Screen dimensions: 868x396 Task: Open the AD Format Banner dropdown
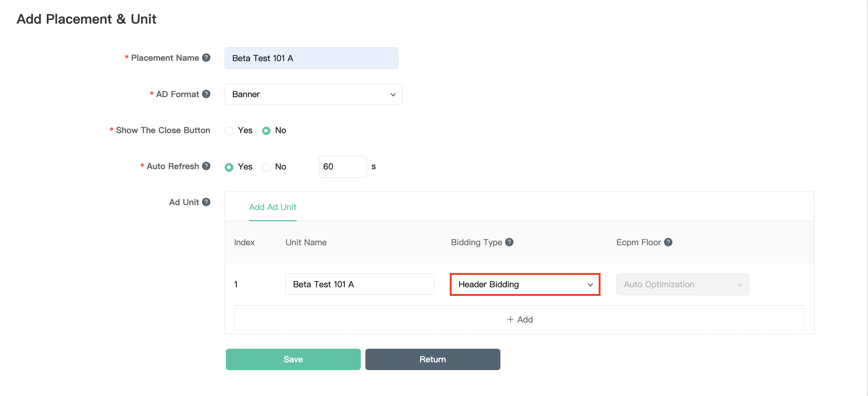point(313,94)
